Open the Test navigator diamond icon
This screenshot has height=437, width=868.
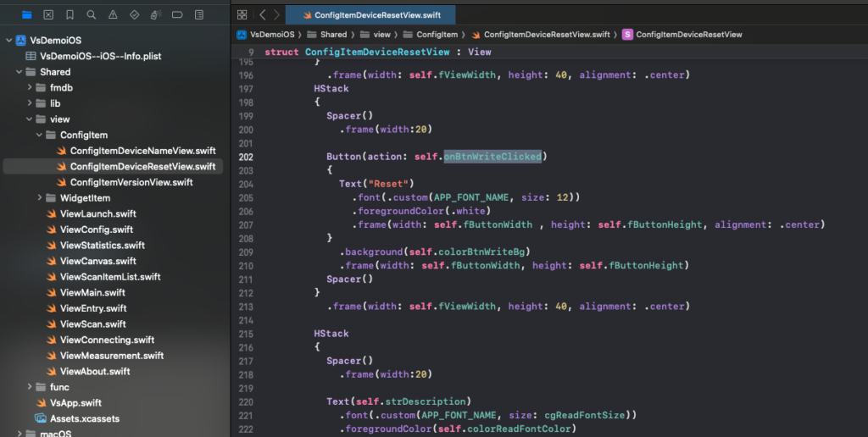134,14
